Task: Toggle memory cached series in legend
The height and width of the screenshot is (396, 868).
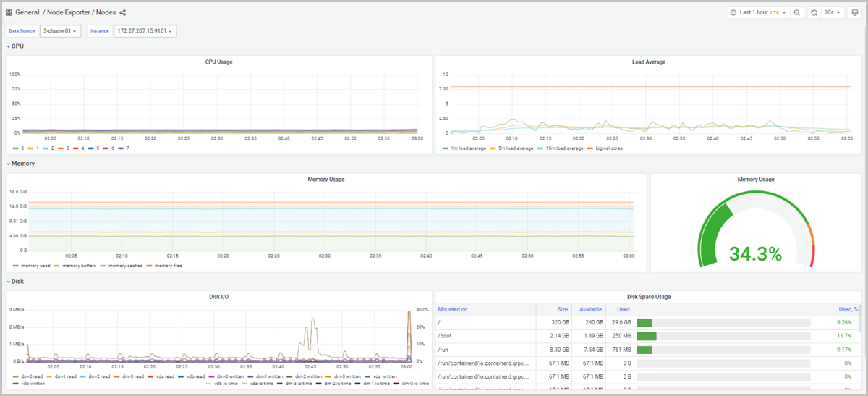Action: [x=125, y=266]
